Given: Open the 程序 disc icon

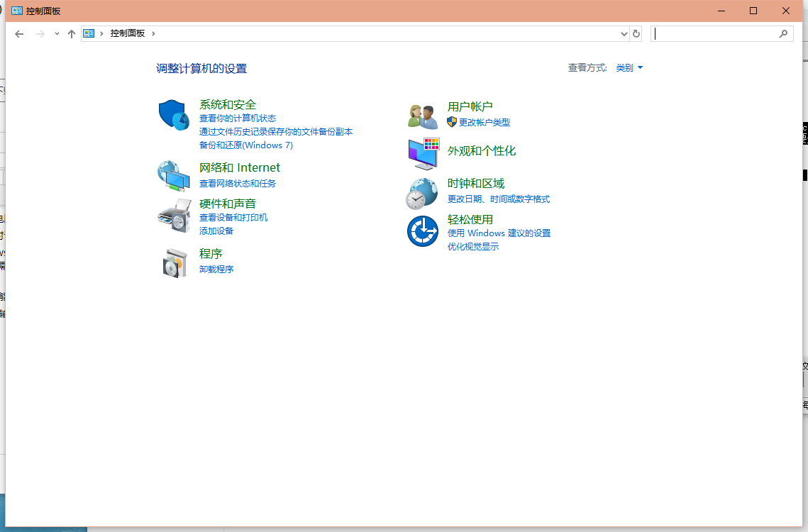Looking at the screenshot, I should coord(174,261).
